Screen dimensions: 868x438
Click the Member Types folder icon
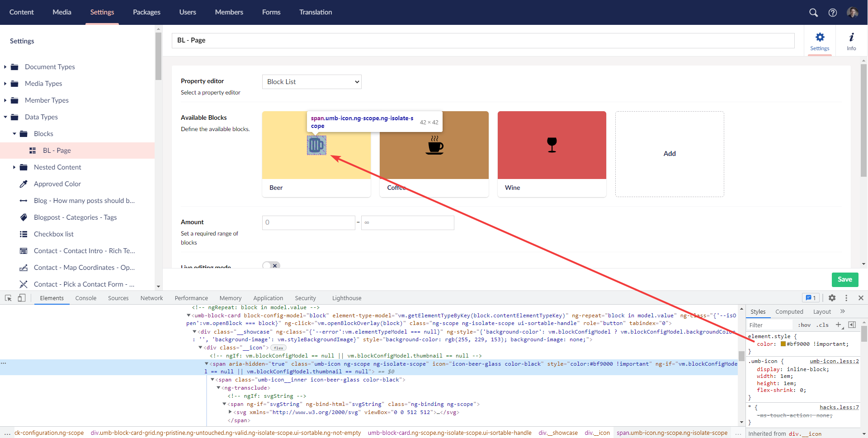point(14,100)
